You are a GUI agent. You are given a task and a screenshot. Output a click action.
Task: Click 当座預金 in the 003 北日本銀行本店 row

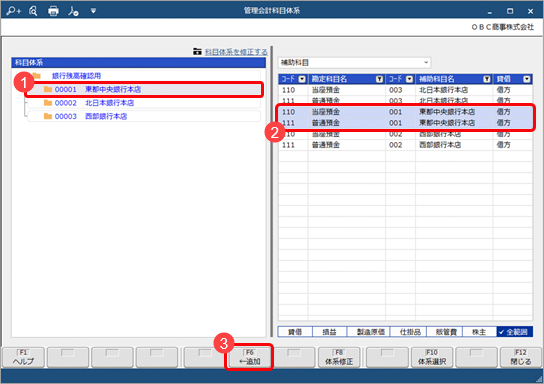[x=325, y=90]
